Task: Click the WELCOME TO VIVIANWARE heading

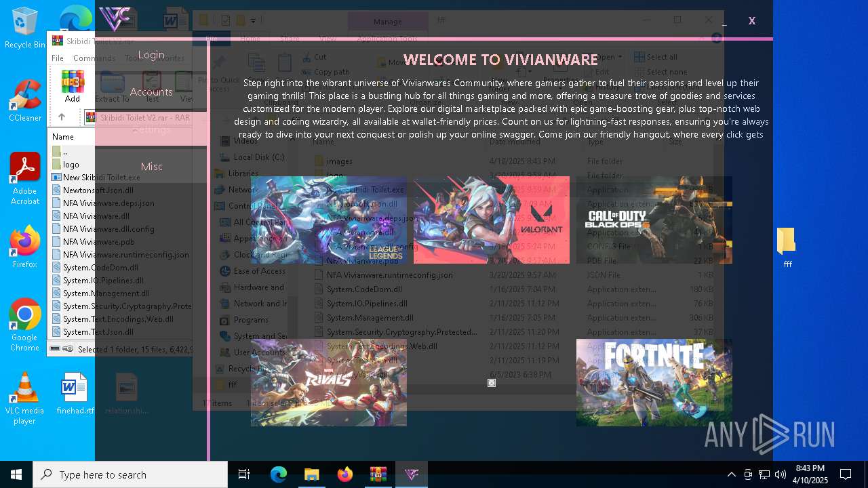Action: 500,60
